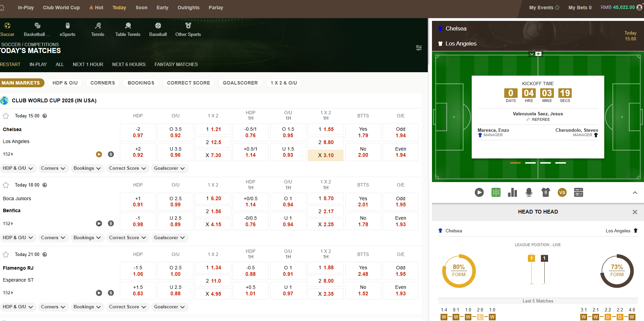
Task: Choose the Baseball icon
Action: pyautogui.click(x=158, y=26)
